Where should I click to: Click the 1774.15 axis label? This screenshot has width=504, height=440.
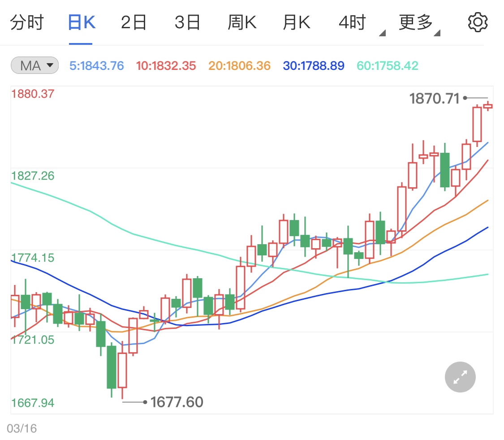coord(33,258)
